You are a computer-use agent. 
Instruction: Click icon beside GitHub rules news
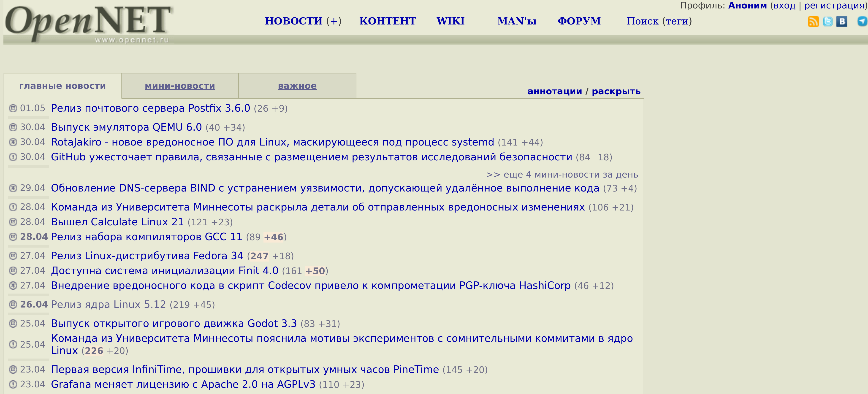coord(13,157)
